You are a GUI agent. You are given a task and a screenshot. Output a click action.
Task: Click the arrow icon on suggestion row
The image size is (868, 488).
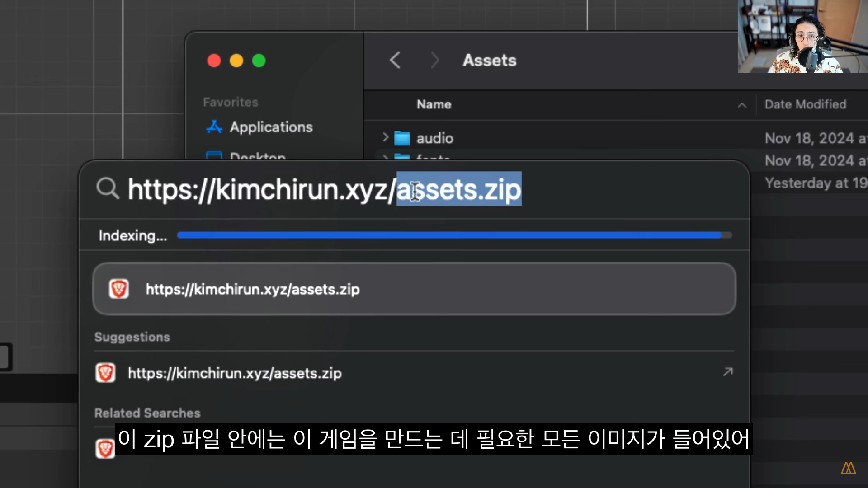[x=727, y=372]
